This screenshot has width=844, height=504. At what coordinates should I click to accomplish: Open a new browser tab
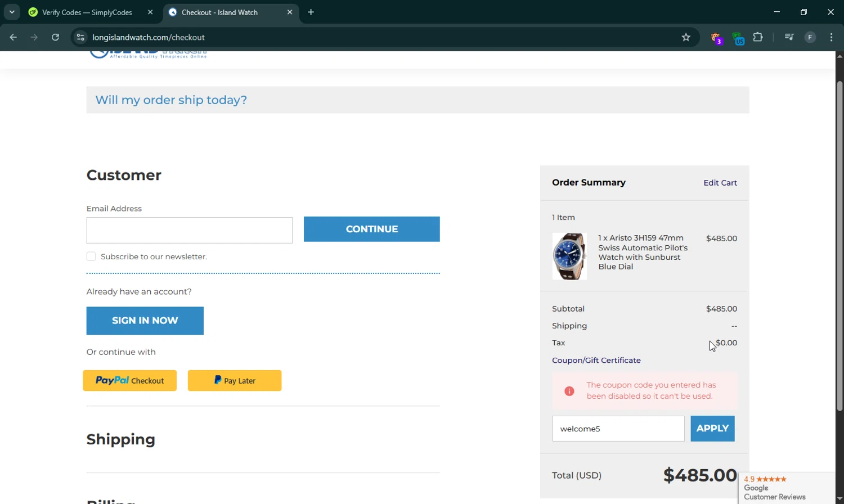pos(311,12)
